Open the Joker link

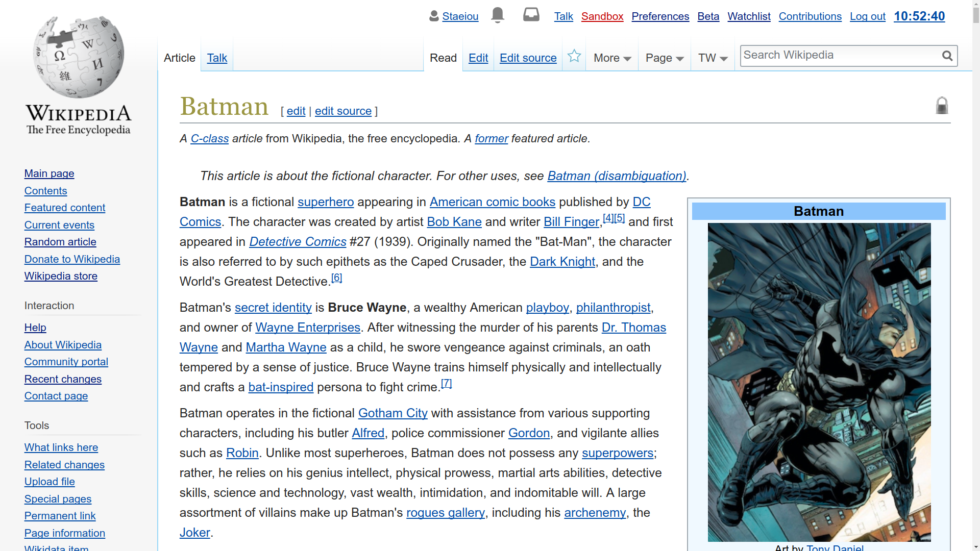194,532
